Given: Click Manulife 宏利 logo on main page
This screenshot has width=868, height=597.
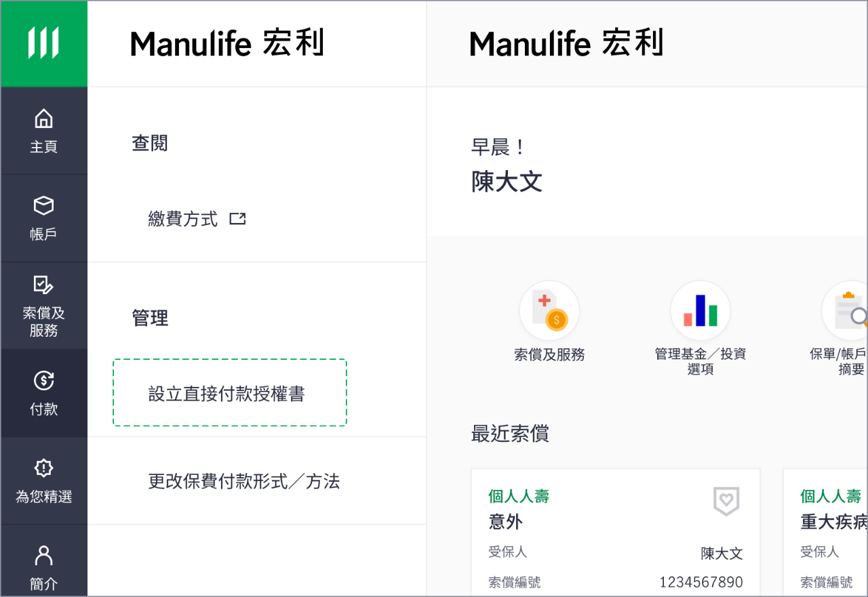Looking at the screenshot, I should point(566,43).
